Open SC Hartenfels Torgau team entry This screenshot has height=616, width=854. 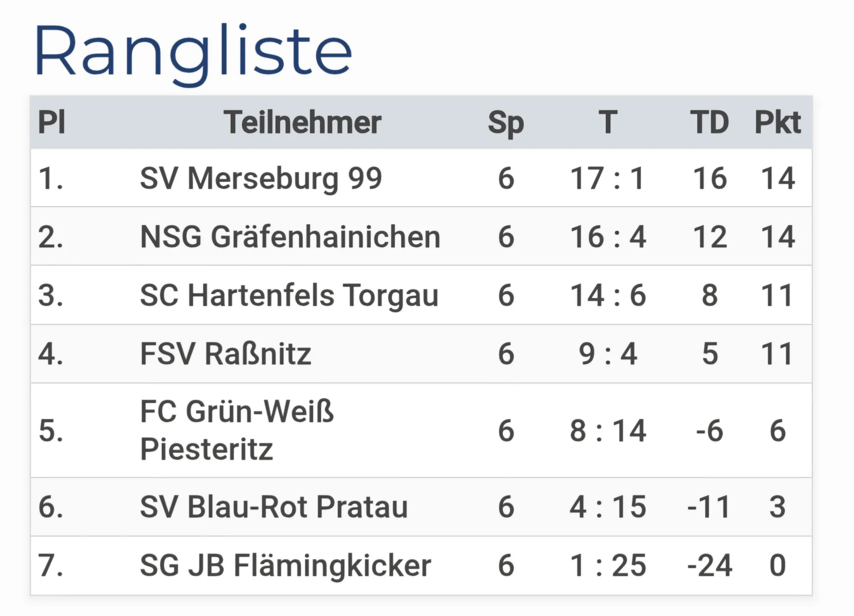coord(289,295)
